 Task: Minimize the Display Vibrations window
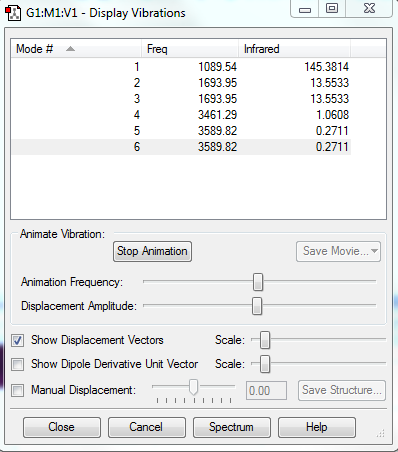click(x=305, y=9)
